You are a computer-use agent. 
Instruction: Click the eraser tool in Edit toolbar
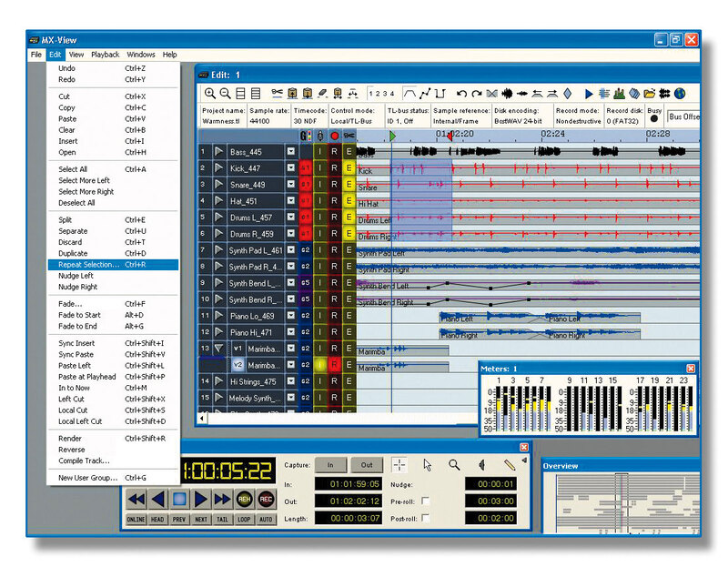(322, 94)
